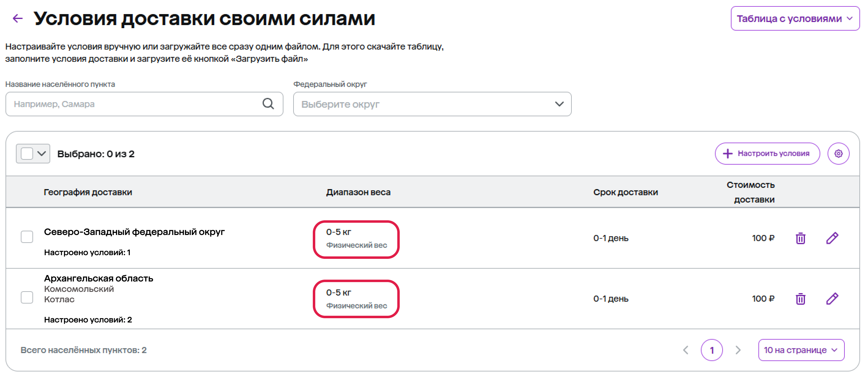
Task: Focus the Название населённого пункта search field
Action: (x=144, y=104)
